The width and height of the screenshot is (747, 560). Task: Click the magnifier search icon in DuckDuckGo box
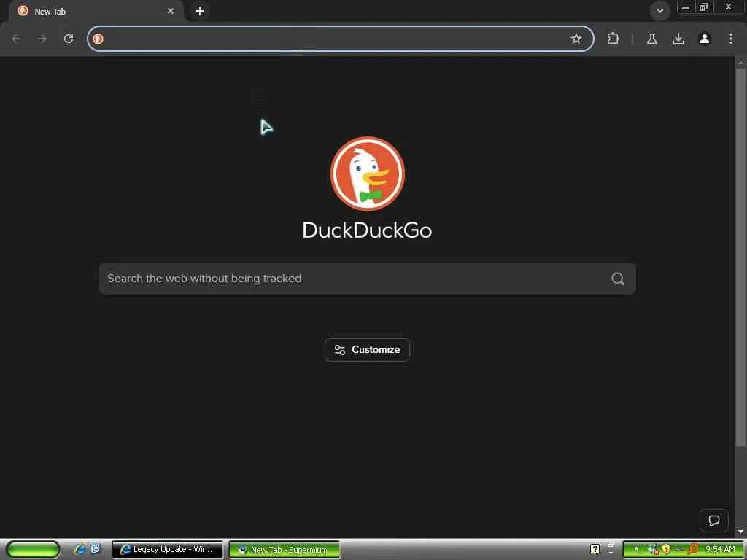[x=617, y=279]
